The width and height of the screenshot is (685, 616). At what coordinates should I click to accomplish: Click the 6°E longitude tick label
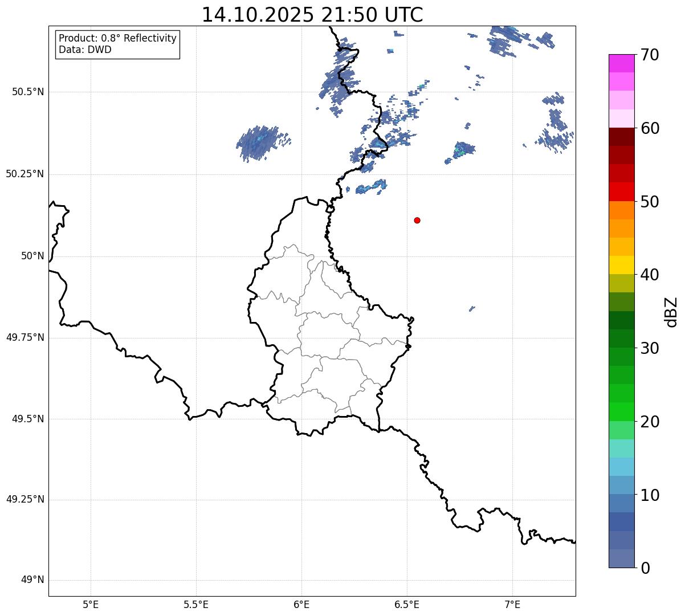(301, 605)
